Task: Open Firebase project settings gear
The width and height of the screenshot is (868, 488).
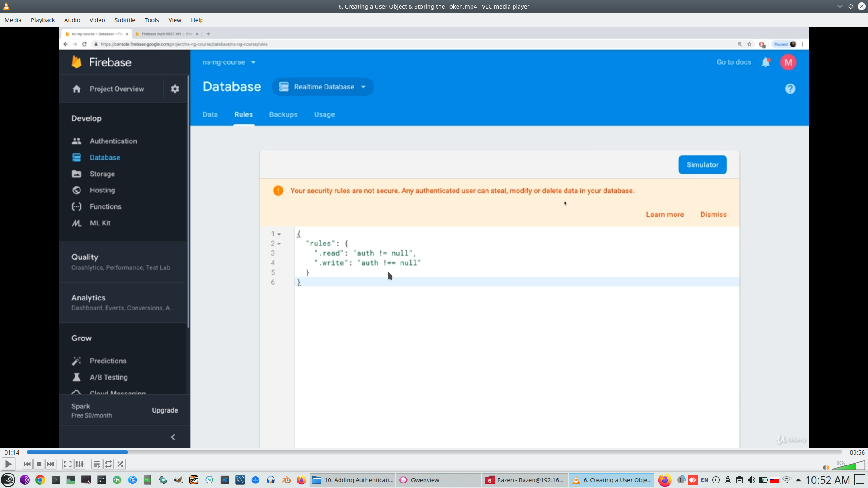Action: click(x=175, y=89)
